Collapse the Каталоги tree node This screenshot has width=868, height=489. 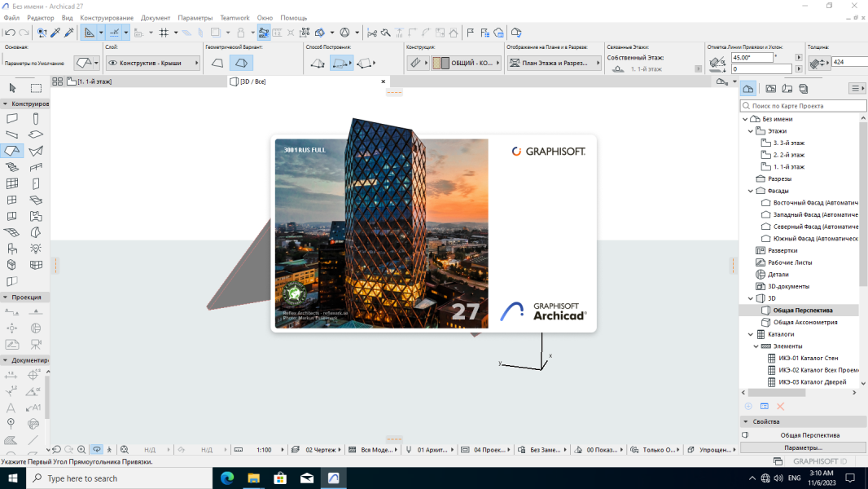751,334
